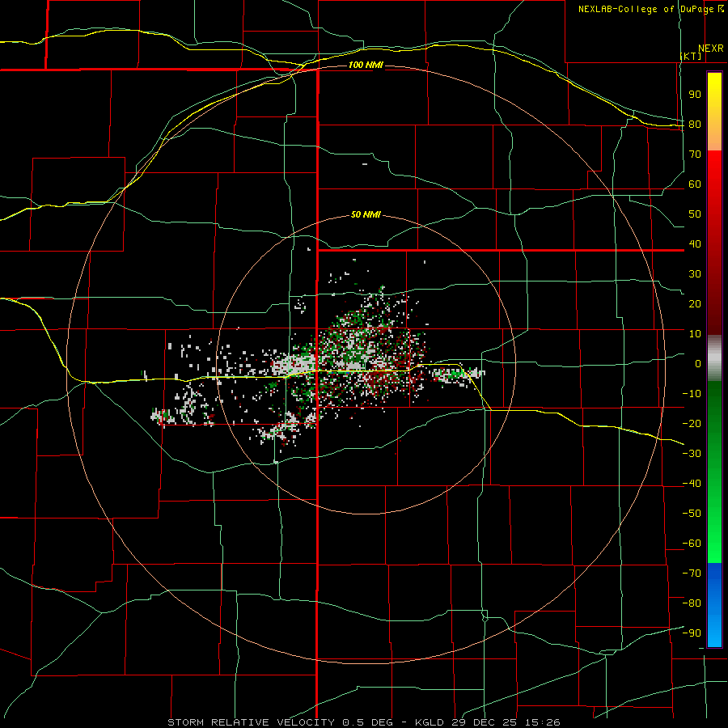Image resolution: width=728 pixels, height=728 pixels.
Task: Click the -30 value on velocity scale
Action: (x=692, y=454)
